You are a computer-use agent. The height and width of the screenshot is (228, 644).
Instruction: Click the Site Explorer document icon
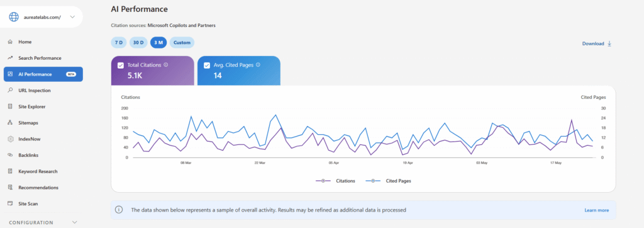coord(10,106)
